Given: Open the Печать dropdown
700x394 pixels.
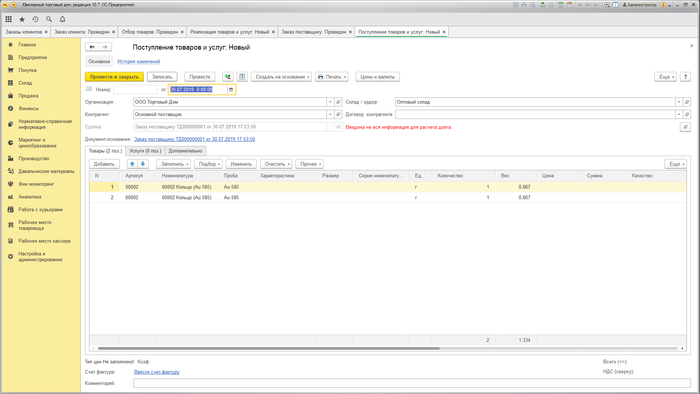Looking at the screenshot, I should pyautogui.click(x=332, y=77).
